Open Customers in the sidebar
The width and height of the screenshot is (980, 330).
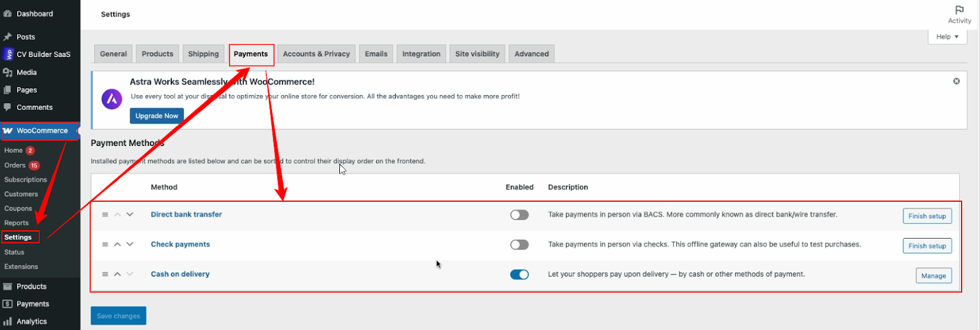click(x=21, y=194)
